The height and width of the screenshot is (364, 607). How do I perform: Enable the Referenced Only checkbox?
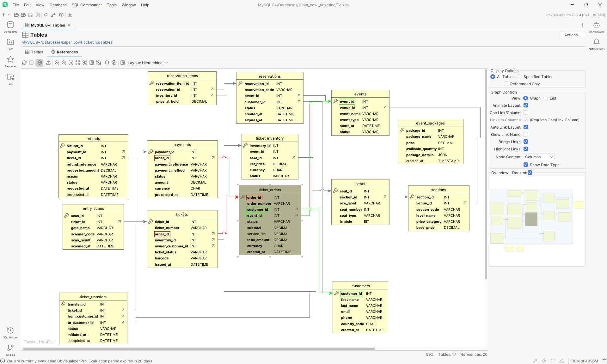506,84
